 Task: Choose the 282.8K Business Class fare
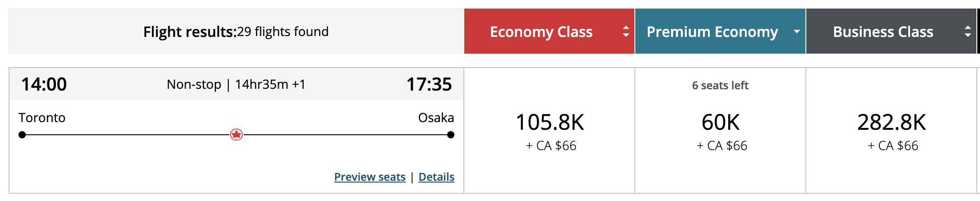tap(892, 123)
